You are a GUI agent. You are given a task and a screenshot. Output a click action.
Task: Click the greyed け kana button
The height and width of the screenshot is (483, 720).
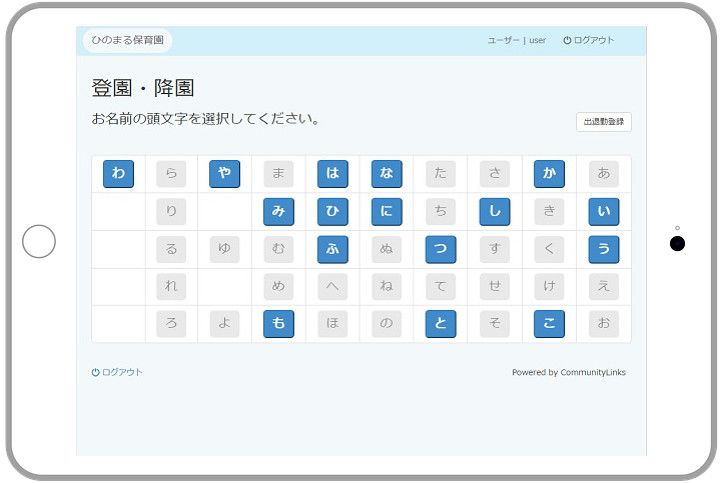(549, 286)
